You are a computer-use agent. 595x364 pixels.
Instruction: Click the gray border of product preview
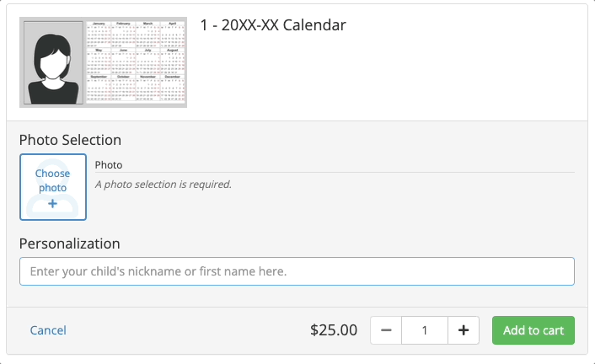point(103,105)
